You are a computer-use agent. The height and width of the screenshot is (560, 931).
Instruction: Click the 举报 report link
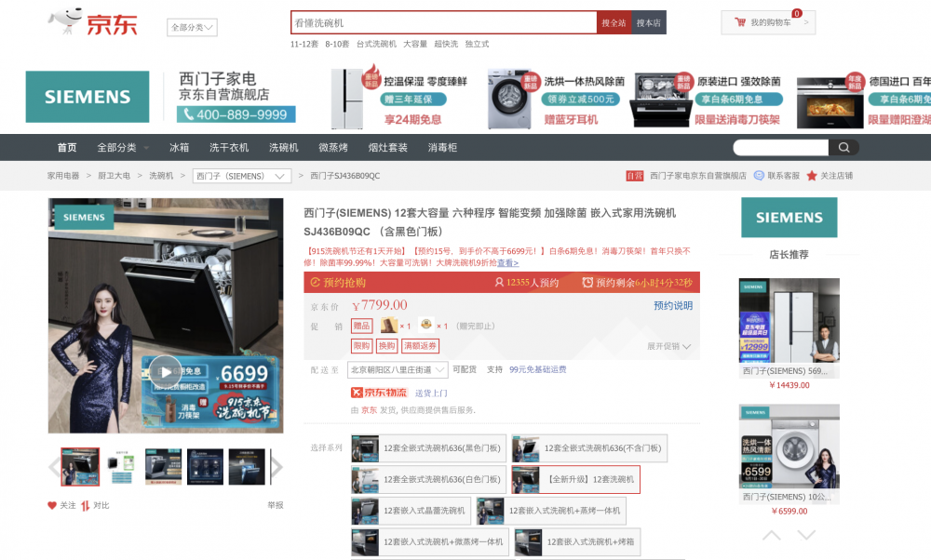[x=276, y=505]
